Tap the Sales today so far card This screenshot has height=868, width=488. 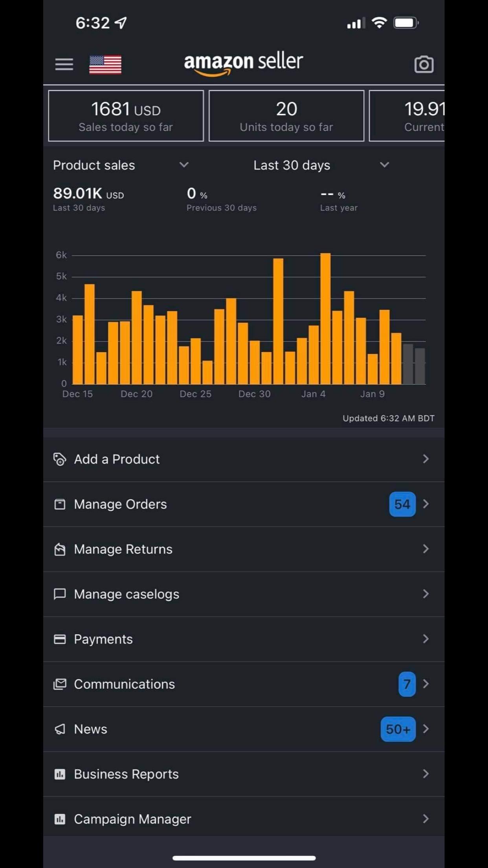[126, 116]
